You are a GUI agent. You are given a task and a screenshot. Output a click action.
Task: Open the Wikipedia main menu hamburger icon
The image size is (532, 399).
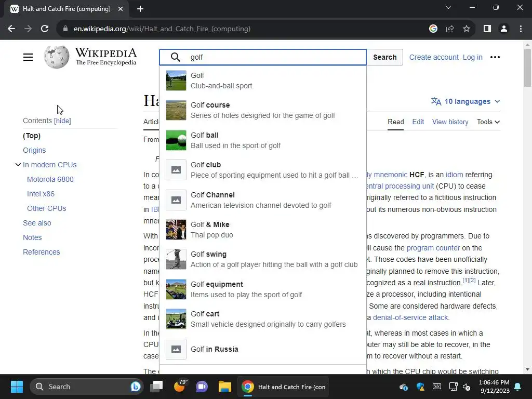tap(28, 57)
